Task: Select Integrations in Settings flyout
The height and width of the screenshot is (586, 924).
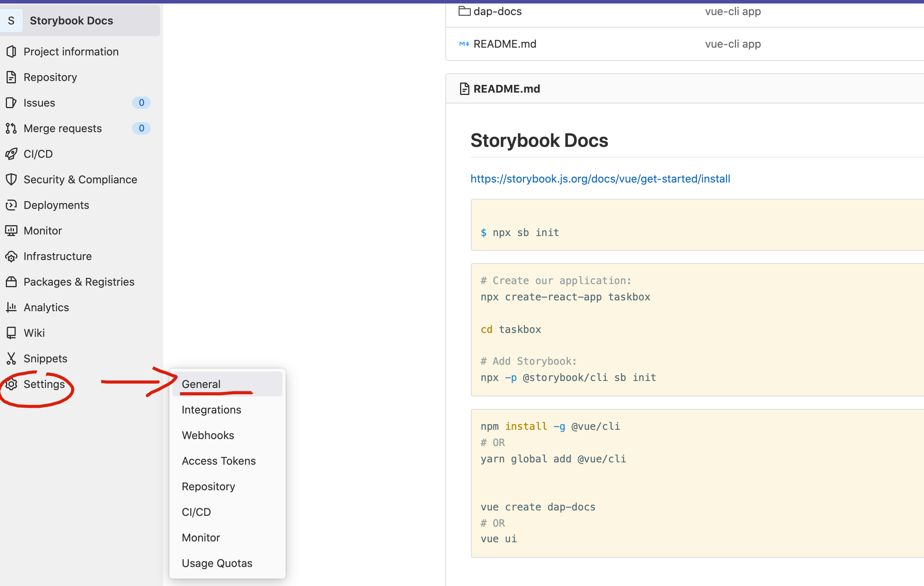Action: point(227,410)
